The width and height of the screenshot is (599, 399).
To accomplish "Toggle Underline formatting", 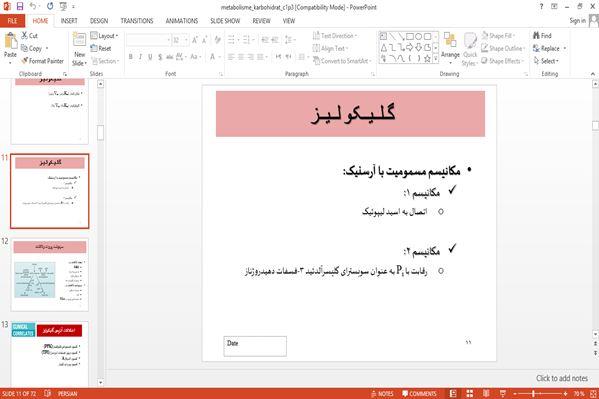I will tap(150, 57).
